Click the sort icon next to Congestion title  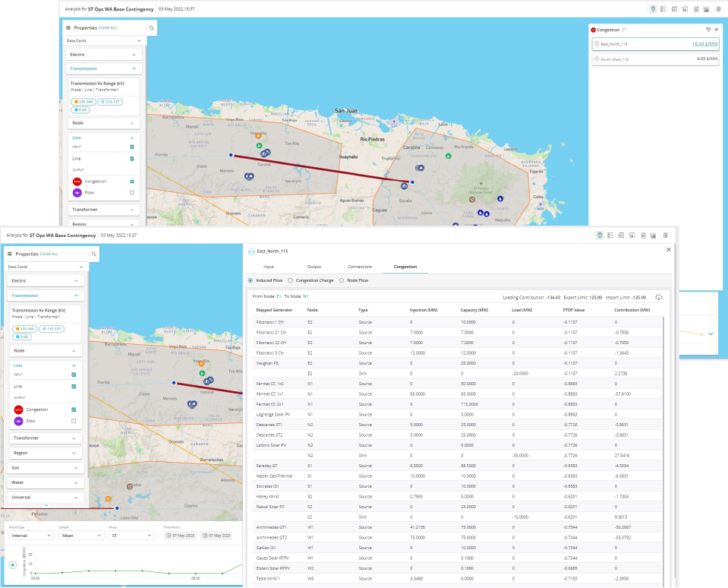(625, 30)
